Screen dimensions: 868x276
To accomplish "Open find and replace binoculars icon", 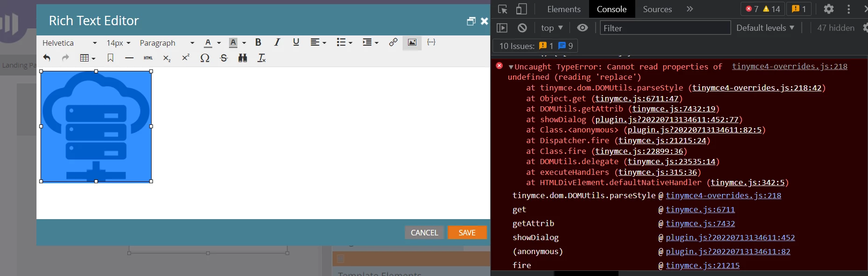I will [x=243, y=58].
